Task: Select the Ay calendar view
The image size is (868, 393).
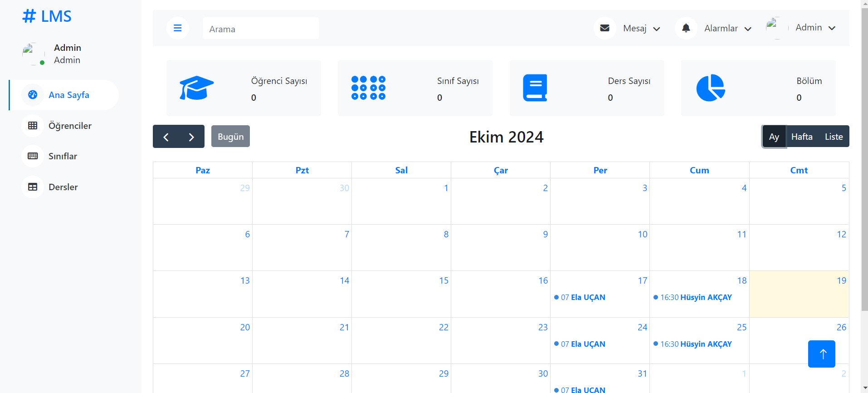Action: [774, 137]
